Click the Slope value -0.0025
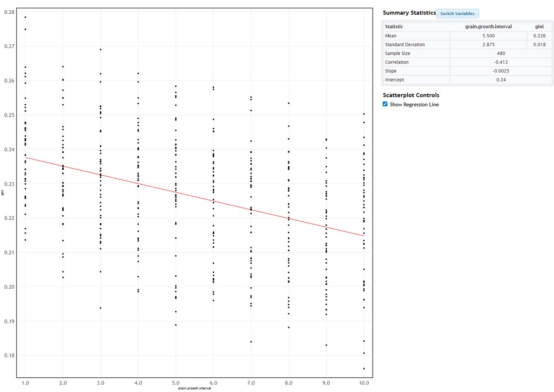Image resolution: width=554 pixels, height=392 pixels. coord(500,71)
